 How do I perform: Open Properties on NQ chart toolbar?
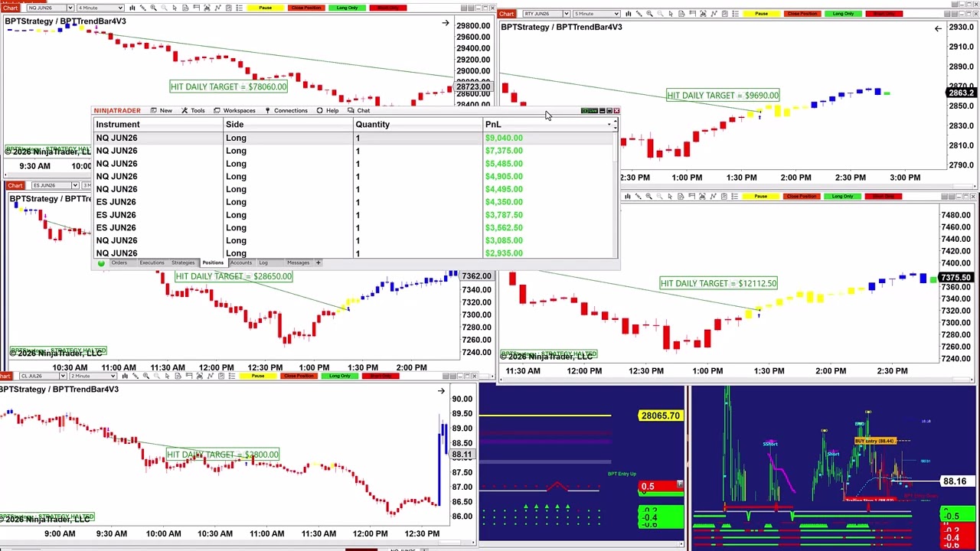click(x=239, y=8)
